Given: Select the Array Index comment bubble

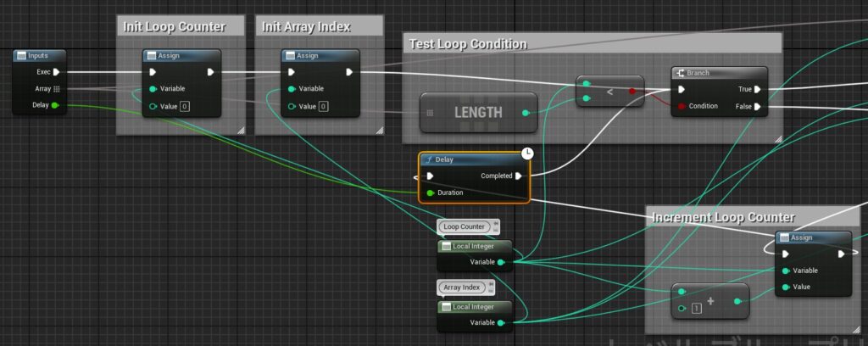Looking at the screenshot, I should point(462,287).
